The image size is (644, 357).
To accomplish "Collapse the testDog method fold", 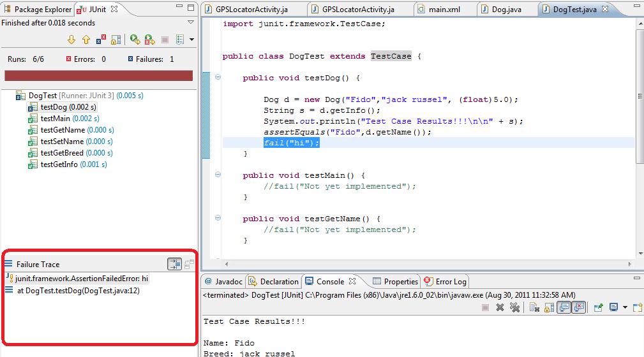I will coord(218,76).
